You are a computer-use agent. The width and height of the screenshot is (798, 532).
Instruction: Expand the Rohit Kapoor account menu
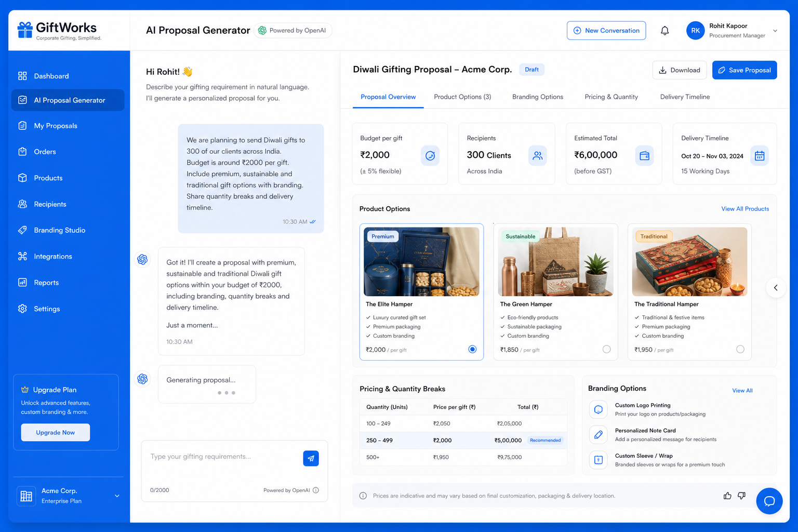point(775,31)
